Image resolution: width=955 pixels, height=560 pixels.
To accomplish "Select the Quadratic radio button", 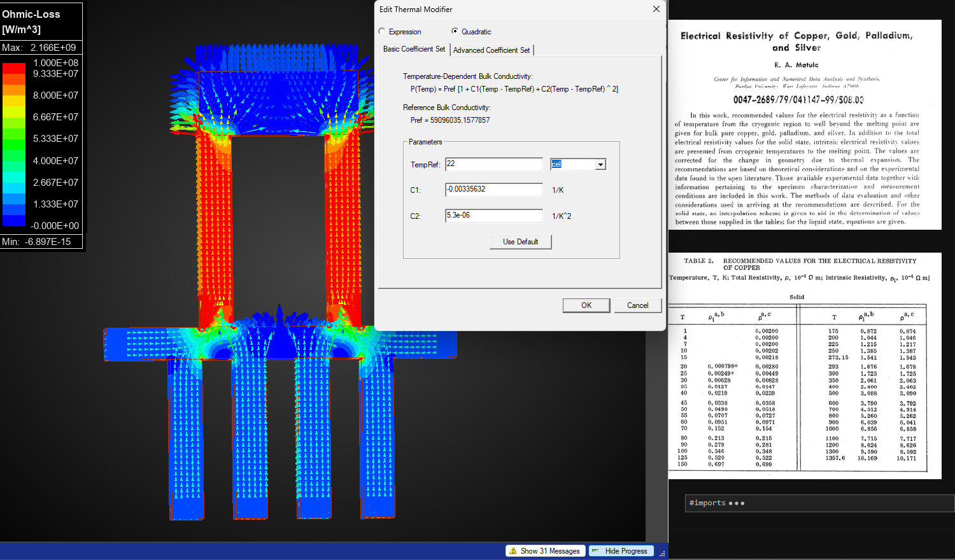I will coord(455,31).
